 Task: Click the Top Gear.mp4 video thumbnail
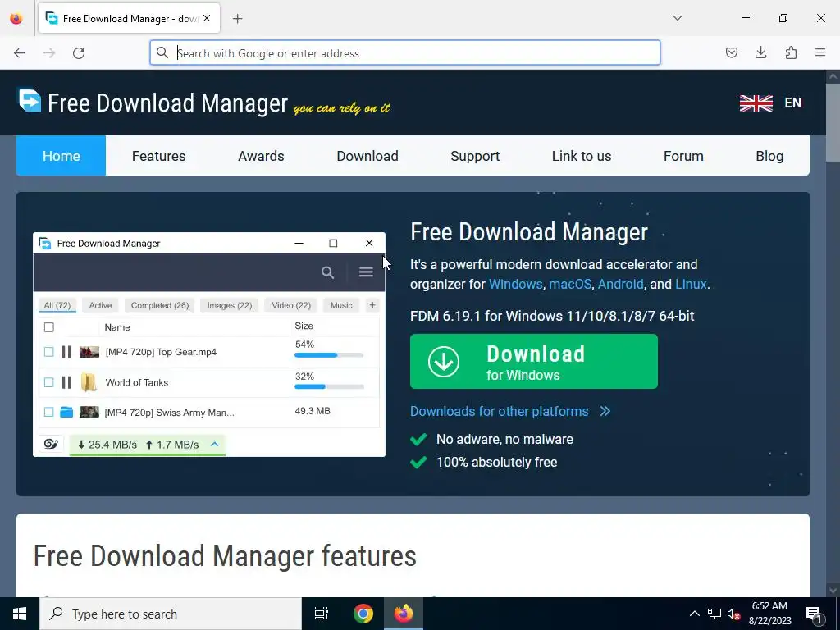pyautogui.click(x=89, y=352)
